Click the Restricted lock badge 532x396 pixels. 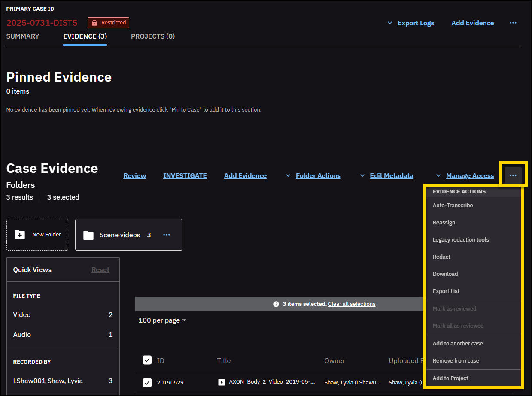[108, 23]
